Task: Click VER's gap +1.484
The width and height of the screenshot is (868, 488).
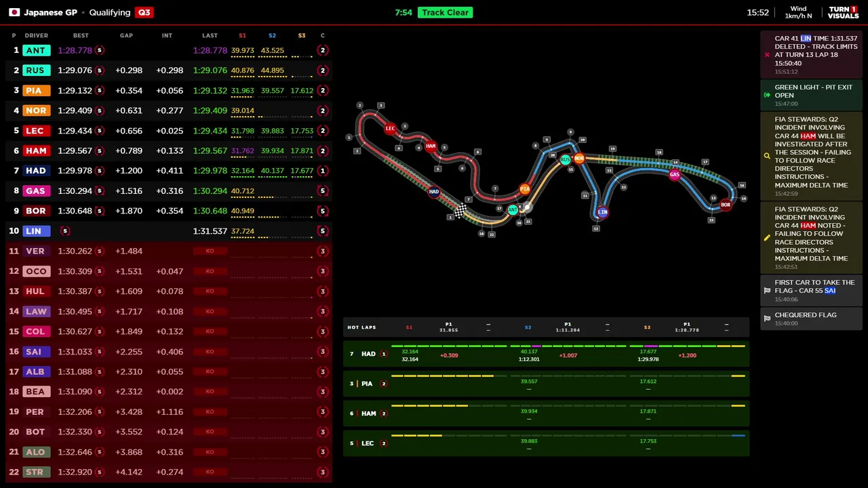Action: (x=129, y=251)
